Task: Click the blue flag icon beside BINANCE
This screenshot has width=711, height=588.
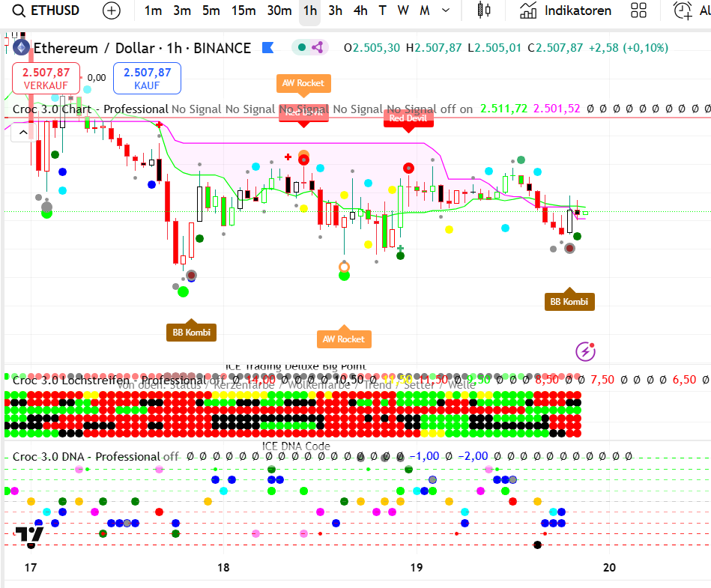Action: coord(267,48)
